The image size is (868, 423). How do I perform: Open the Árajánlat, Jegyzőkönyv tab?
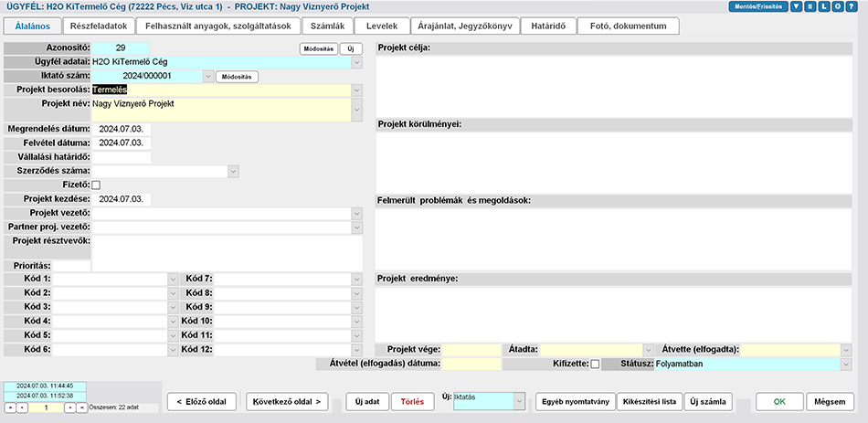(466, 26)
